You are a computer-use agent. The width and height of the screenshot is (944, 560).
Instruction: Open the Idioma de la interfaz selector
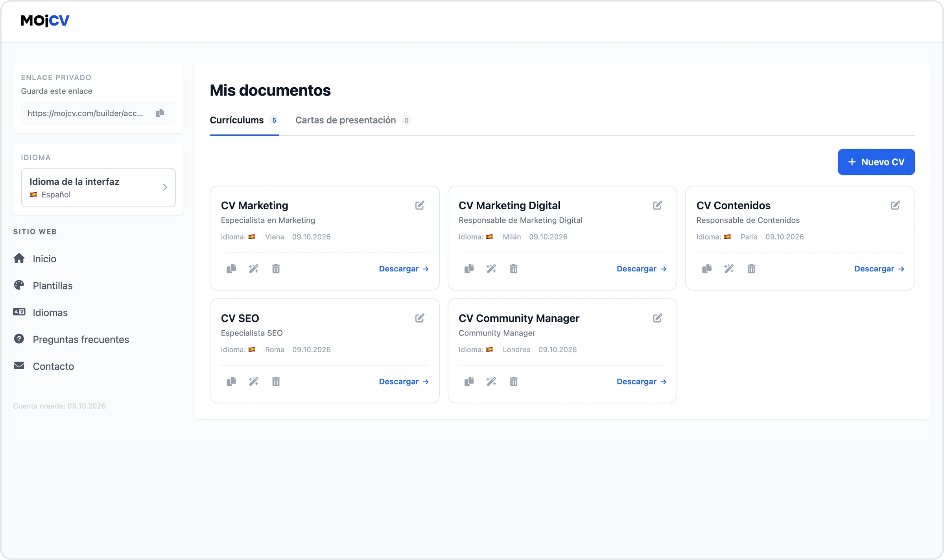point(98,188)
